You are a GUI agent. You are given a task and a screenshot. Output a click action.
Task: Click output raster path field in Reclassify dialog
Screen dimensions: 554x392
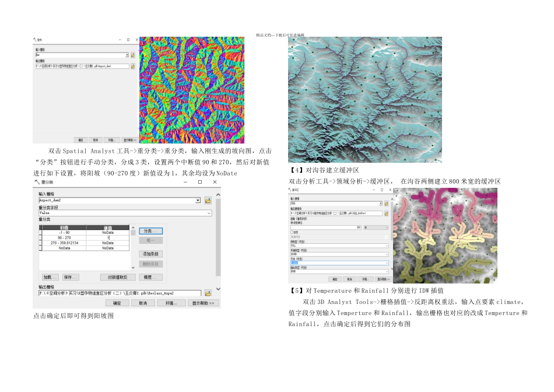coord(120,293)
